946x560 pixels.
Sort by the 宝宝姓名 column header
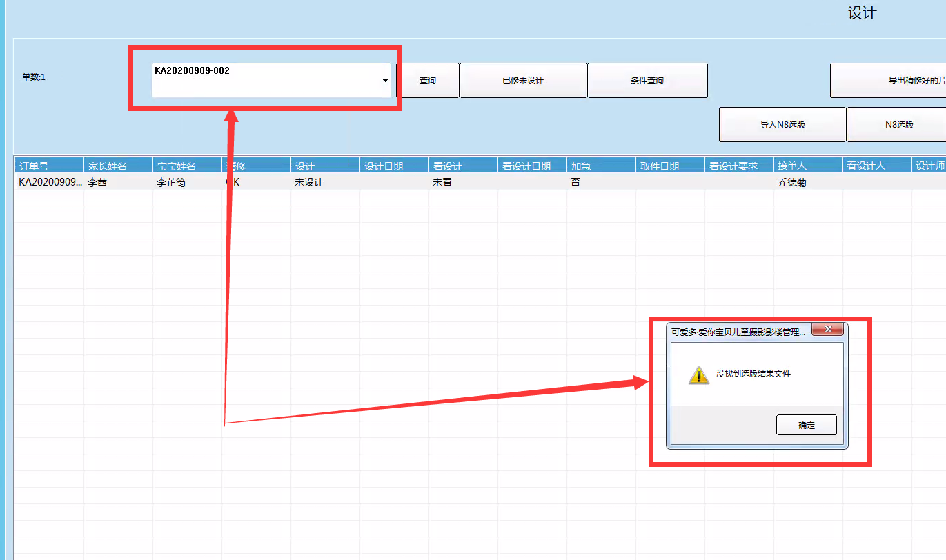click(x=187, y=166)
